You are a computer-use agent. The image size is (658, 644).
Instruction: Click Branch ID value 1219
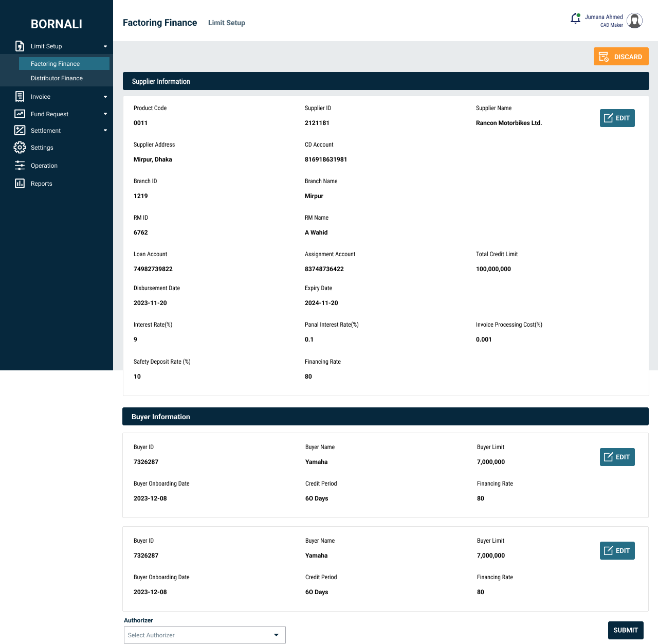tap(140, 196)
